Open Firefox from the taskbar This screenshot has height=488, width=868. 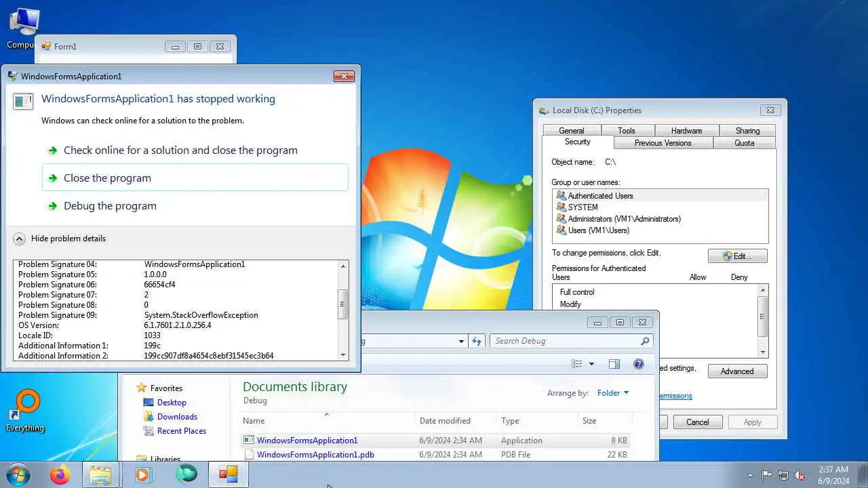pos(60,475)
